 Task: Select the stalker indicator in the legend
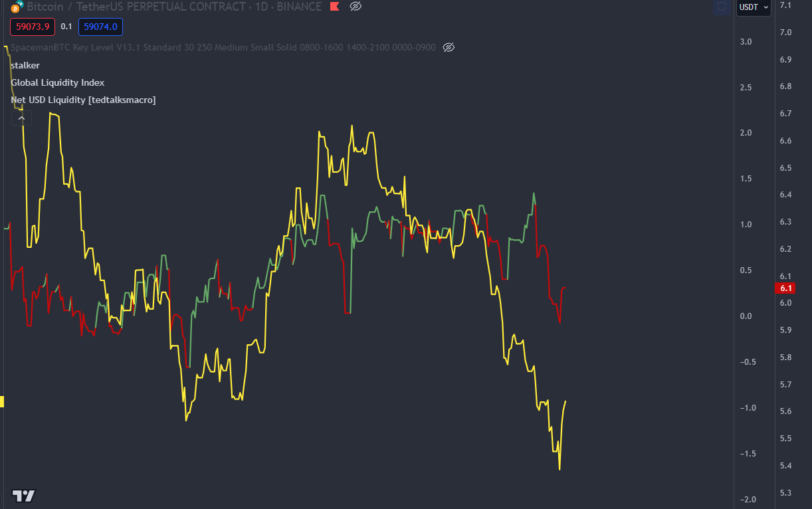click(25, 65)
